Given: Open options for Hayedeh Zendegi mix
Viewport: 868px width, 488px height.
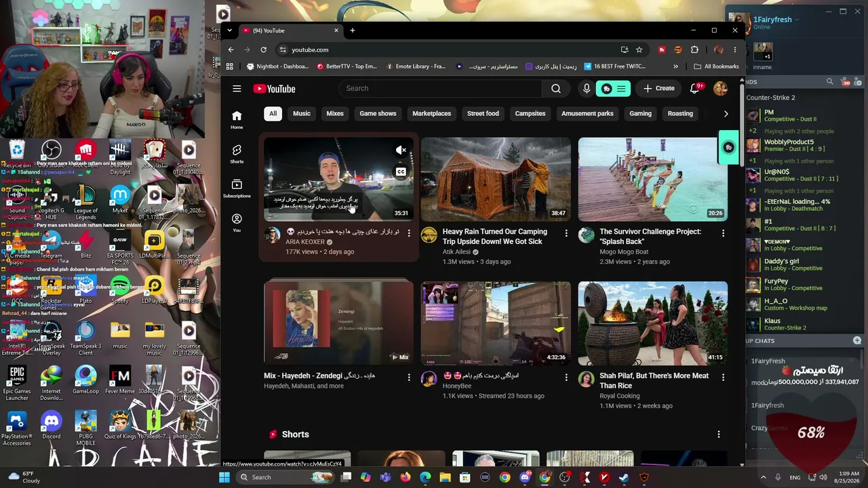Looking at the screenshot, I should (409, 377).
